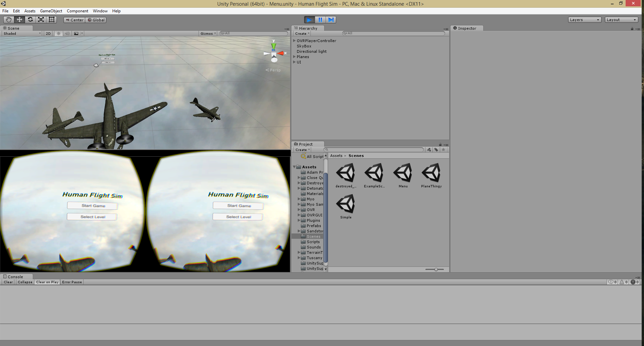Select the Rect transform tool
Screen dimensions: 644x346
(x=51, y=20)
